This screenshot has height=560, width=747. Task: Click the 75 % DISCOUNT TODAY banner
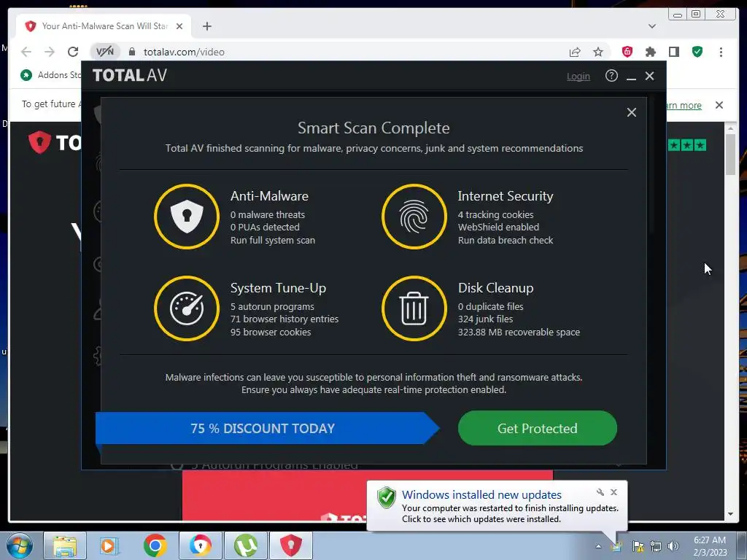(x=267, y=428)
